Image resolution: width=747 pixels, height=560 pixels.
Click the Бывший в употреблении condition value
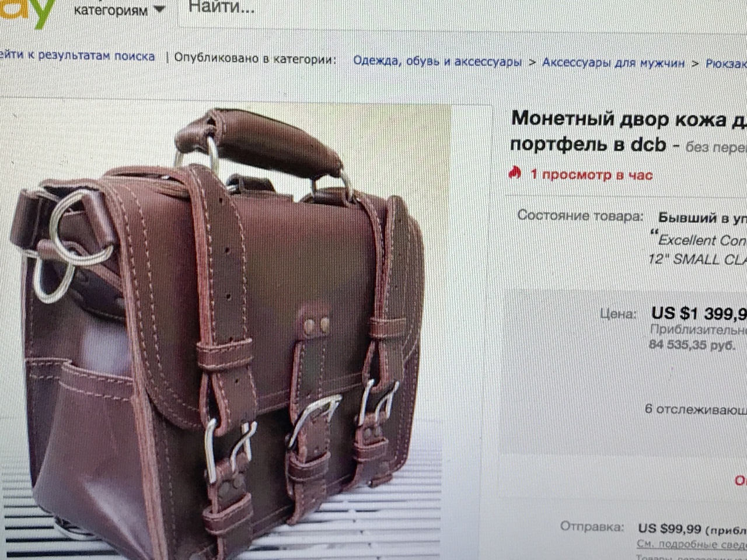702,218
